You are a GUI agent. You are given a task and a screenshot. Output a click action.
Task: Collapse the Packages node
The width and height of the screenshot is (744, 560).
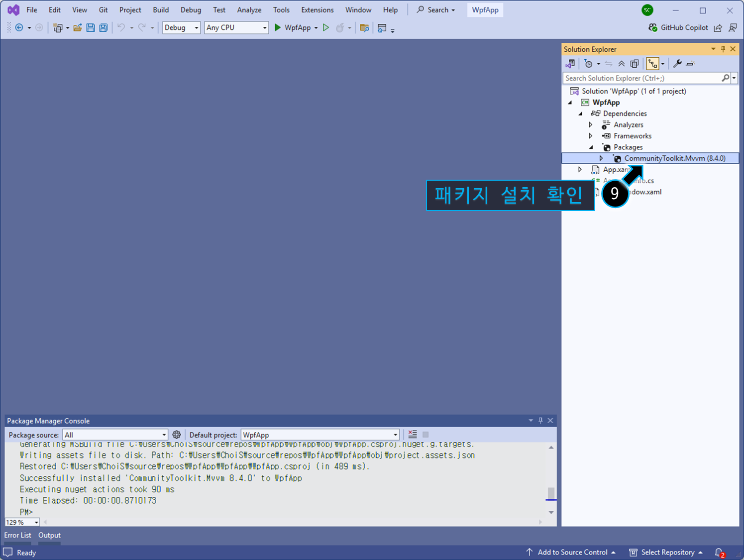pos(591,147)
